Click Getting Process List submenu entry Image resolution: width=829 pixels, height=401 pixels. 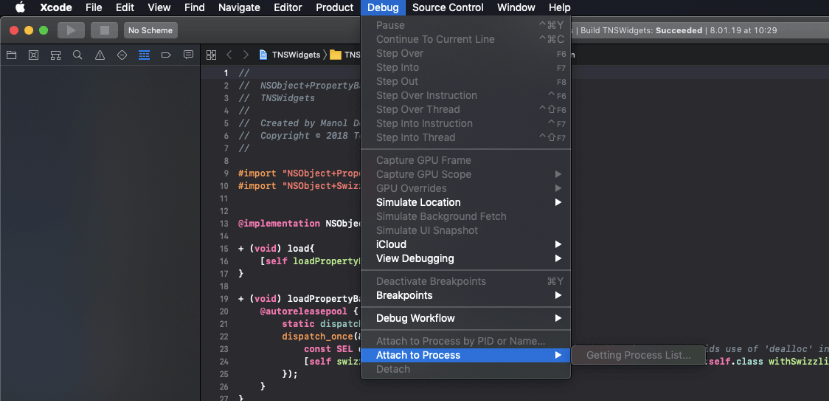[638, 356]
